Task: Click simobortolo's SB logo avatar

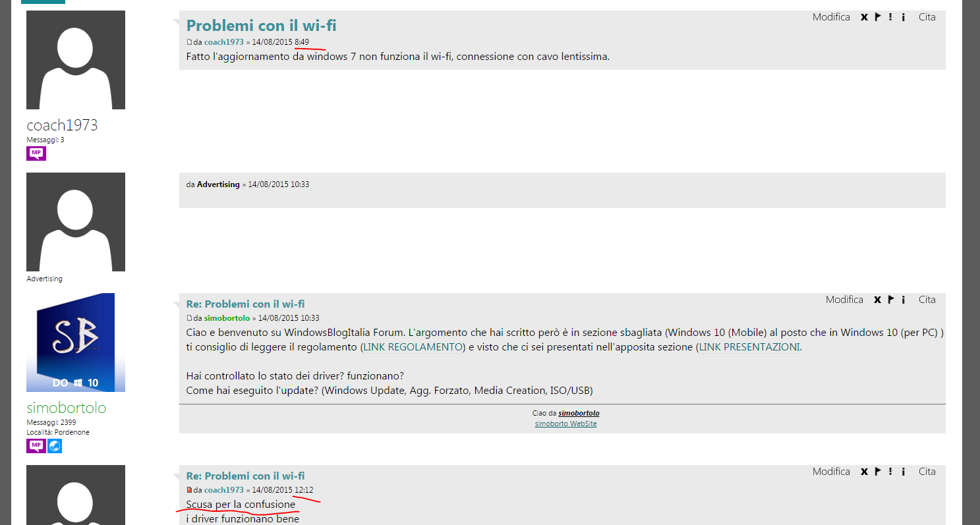Action: [x=76, y=343]
